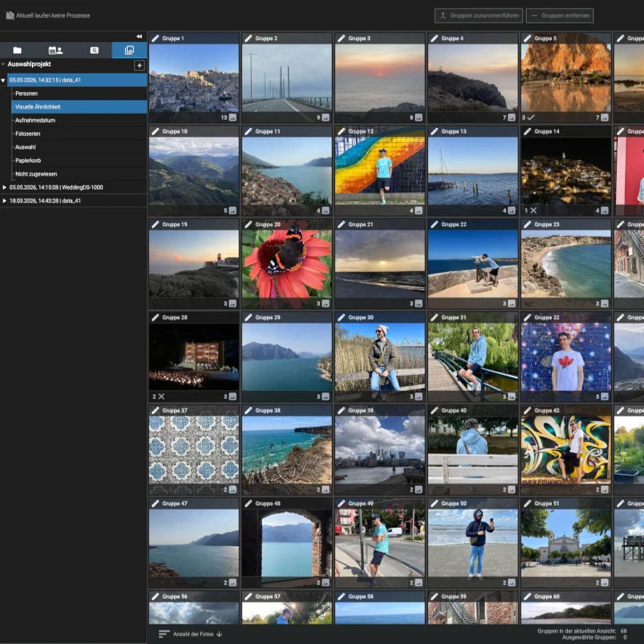Screen dimensions: 644x644
Task: Switch to calendar and people tab
Action: coord(55,50)
